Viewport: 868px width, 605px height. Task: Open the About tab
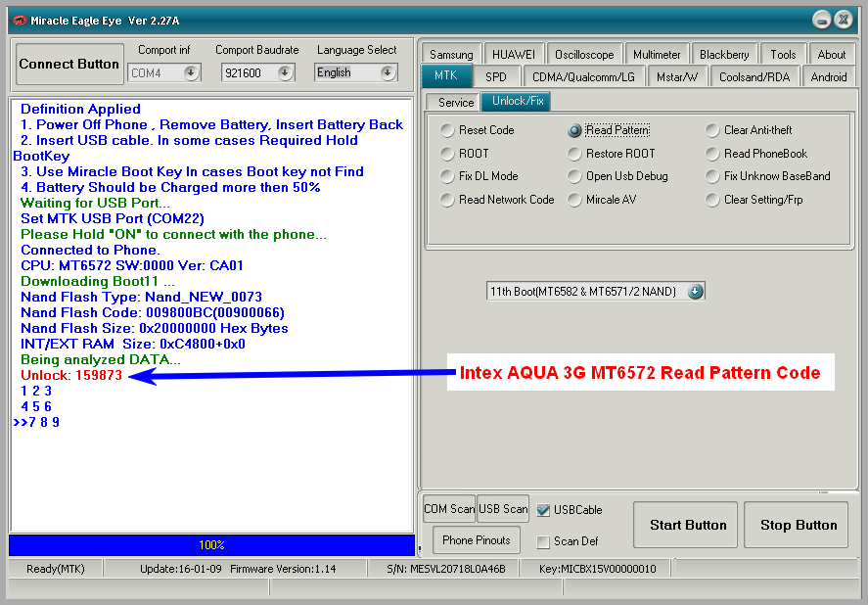[x=832, y=54]
